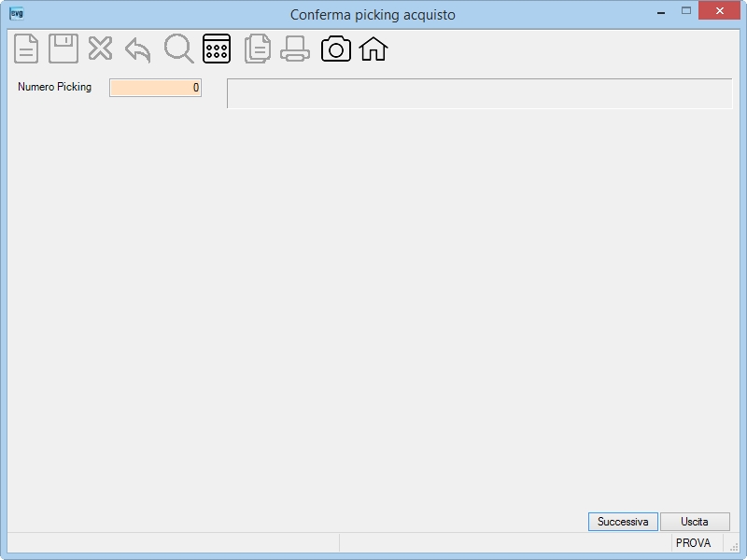747x560 pixels.
Task: Click the empty description box beside Numero Picking
Action: pyautogui.click(x=480, y=93)
